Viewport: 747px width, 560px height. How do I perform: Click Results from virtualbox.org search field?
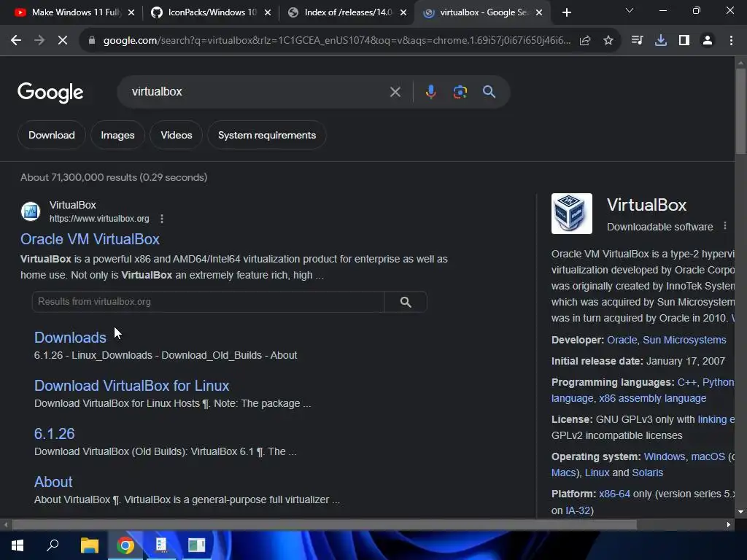pyautogui.click(x=208, y=302)
